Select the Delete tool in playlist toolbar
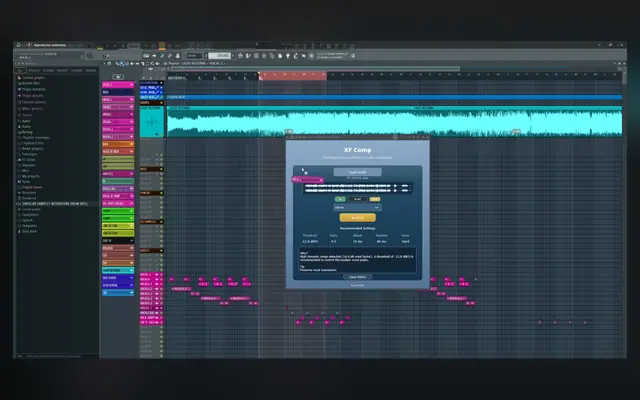640x400 pixels. (127, 64)
